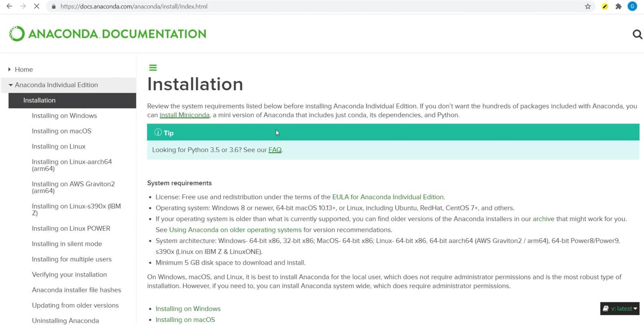Open EULA for Anaconda Individual Edition link
The width and height of the screenshot is (644, 325).
point(388,197)
